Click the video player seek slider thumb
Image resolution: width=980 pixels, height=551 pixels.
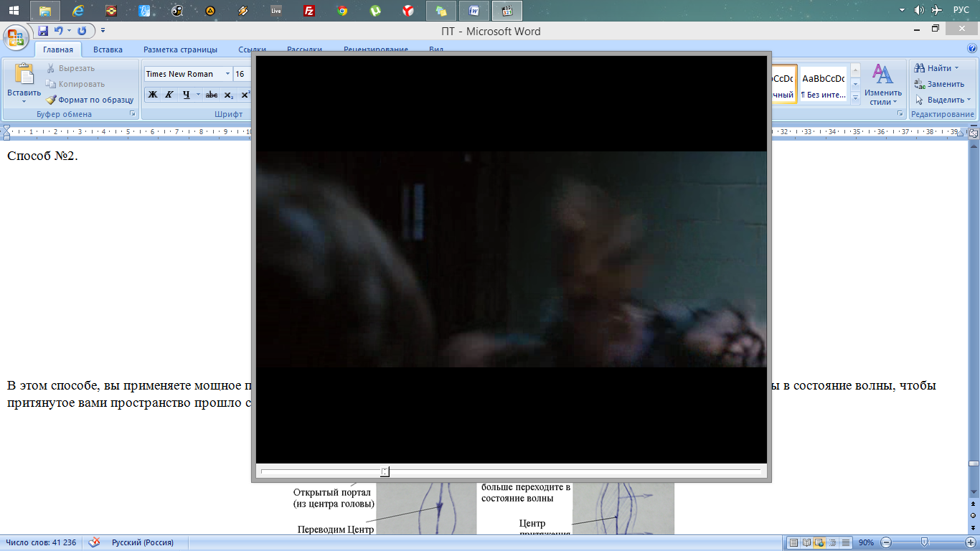[385, 471]
